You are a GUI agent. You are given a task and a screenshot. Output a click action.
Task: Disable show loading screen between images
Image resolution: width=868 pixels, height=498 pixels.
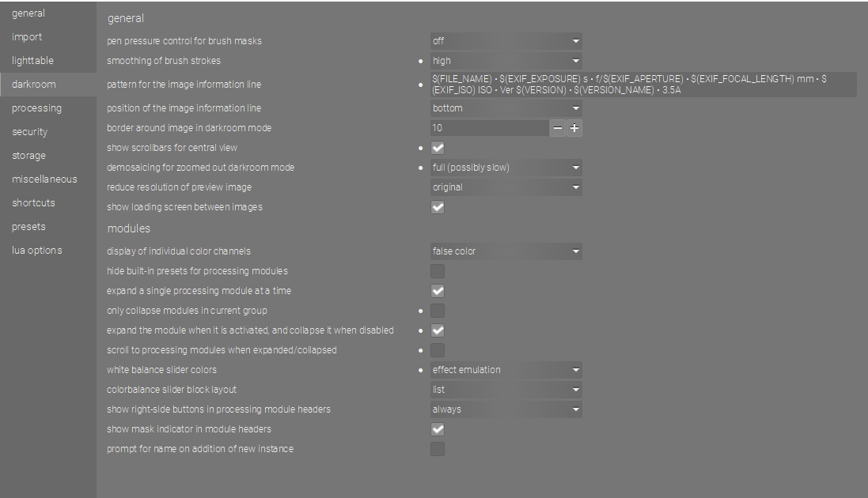tap(438, 207)
